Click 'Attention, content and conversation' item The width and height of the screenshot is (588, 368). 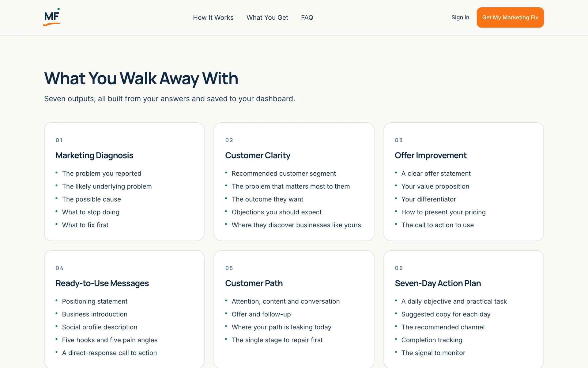tap(286, 301)
